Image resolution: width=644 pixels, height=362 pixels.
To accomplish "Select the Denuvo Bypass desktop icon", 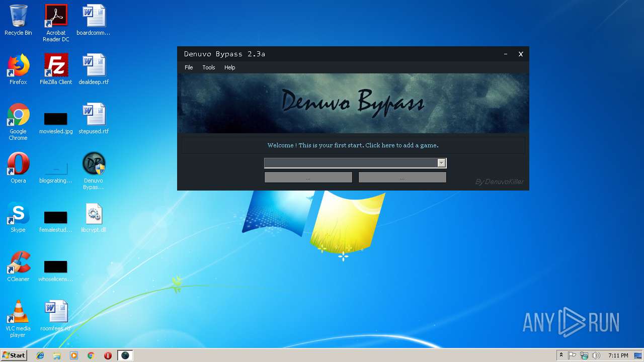I will tap(94, 171).
